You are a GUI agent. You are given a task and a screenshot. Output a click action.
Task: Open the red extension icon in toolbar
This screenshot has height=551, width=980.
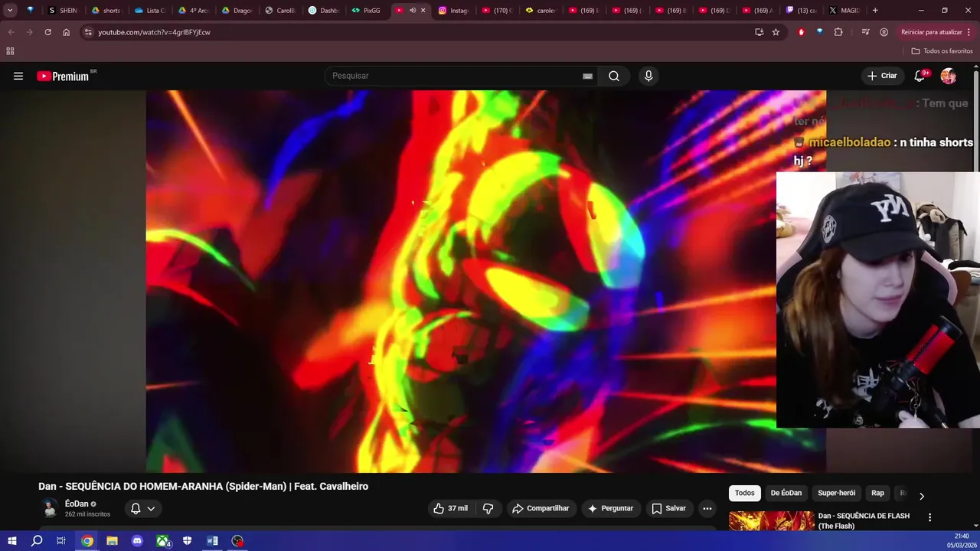click(802, 32)
